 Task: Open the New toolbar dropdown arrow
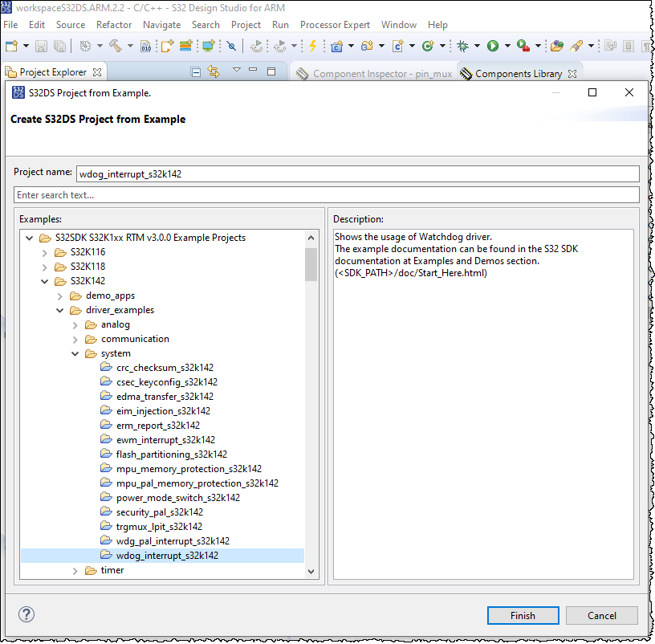point(26,46)
